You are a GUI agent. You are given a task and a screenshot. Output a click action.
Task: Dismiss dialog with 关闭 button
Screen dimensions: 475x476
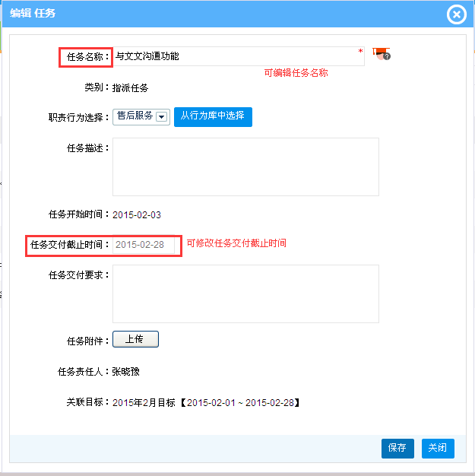(x=438, y=448)
